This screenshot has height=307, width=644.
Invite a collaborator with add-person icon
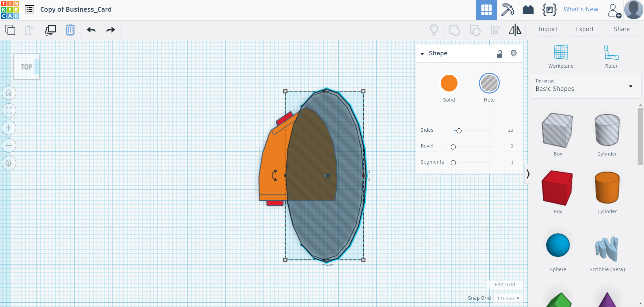point(614,10)
